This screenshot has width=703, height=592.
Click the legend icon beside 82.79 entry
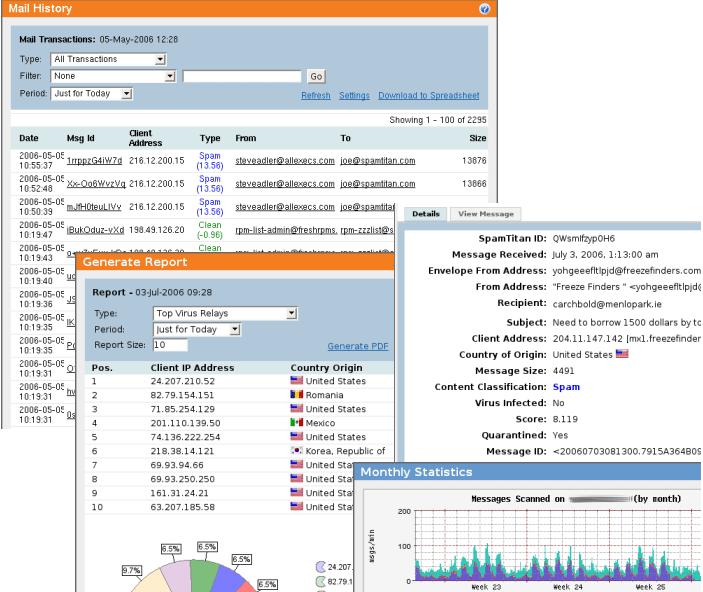[x=320, y=582]
